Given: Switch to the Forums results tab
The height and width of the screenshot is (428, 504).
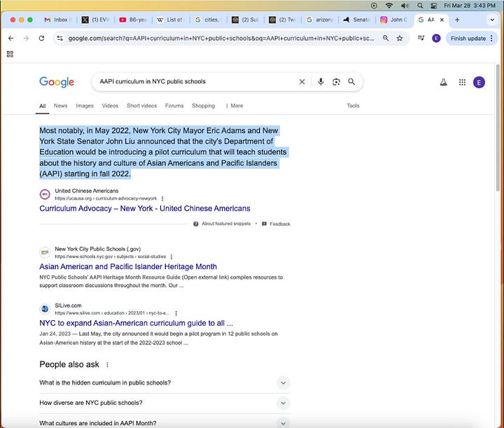Looking at the screenshot, I should (x=174, y=106).
